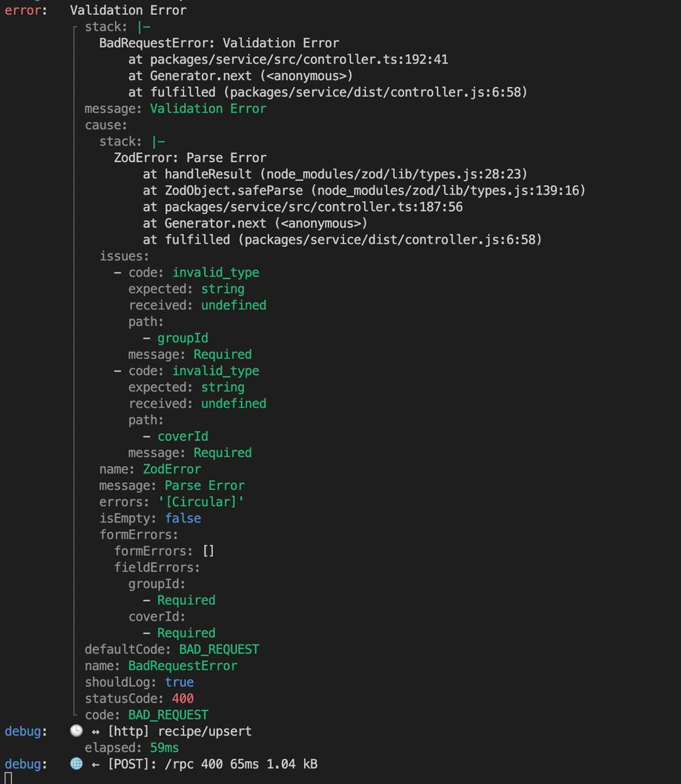
Task: Click the "message: Parse Error" line
Action: [172, 485]
